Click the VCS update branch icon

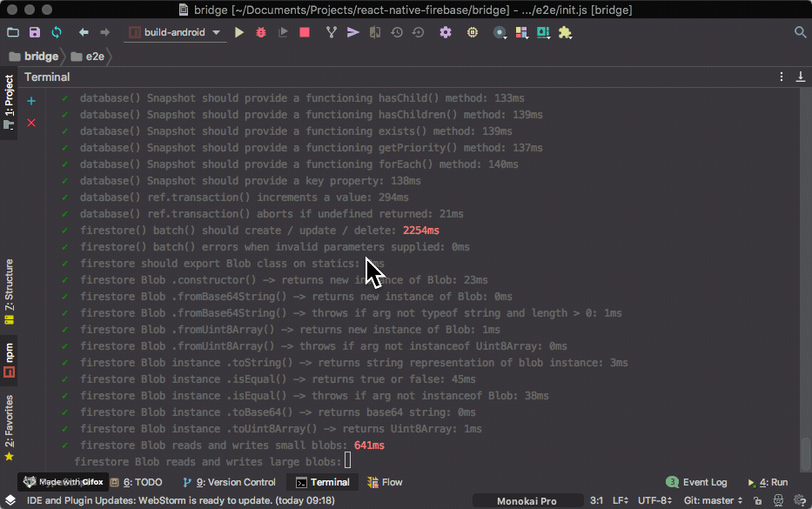click(332, 32)
